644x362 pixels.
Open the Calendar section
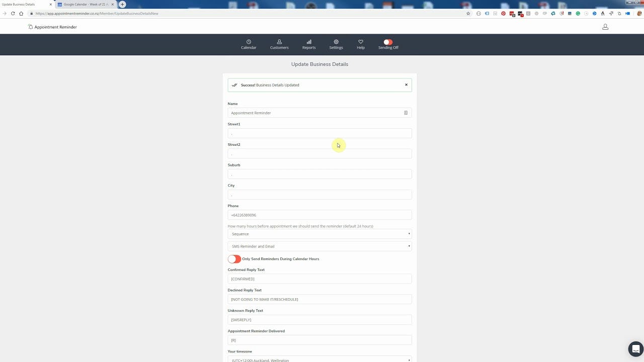pyautogui.click(x=249, y=44)
